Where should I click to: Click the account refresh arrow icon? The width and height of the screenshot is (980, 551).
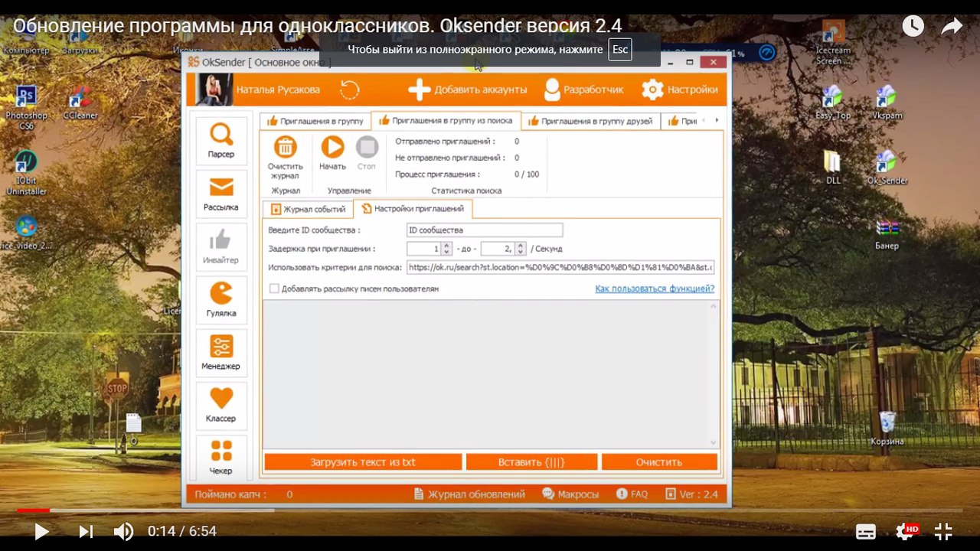pyautogui.click(x=349, y=90)
